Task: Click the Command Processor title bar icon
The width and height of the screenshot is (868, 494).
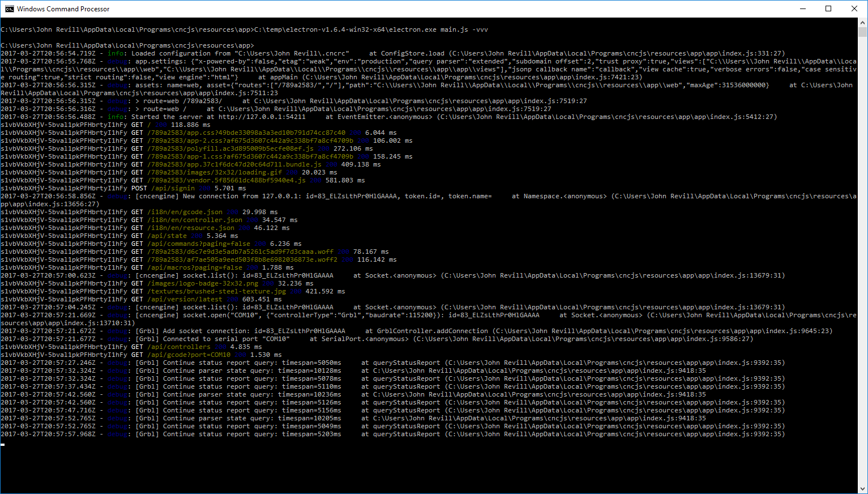Action: [x=9, y=8]
